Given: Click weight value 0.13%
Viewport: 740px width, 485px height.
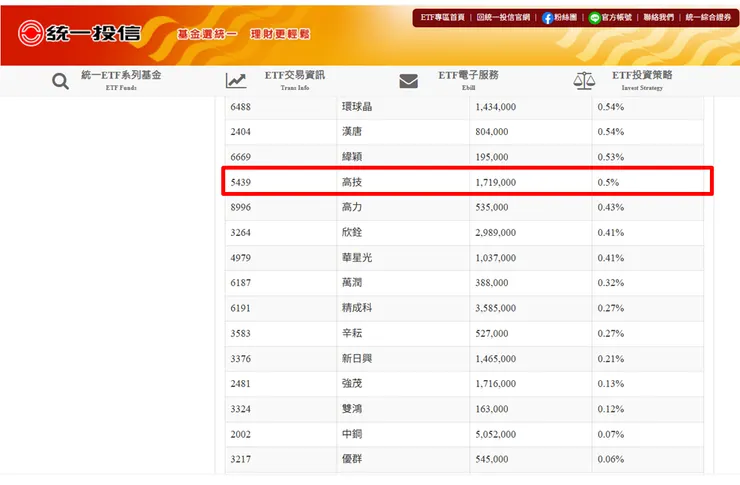Looking at the screenshot, I should 610,384.
